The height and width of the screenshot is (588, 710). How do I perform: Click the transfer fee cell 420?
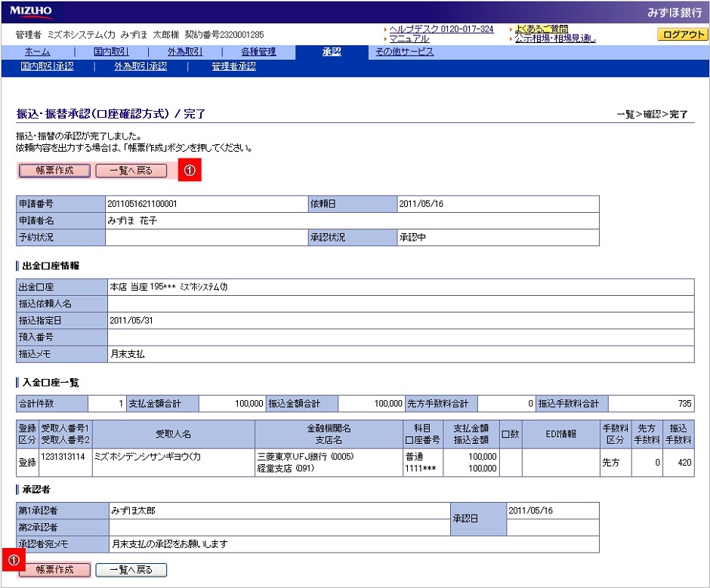[684, 462]
